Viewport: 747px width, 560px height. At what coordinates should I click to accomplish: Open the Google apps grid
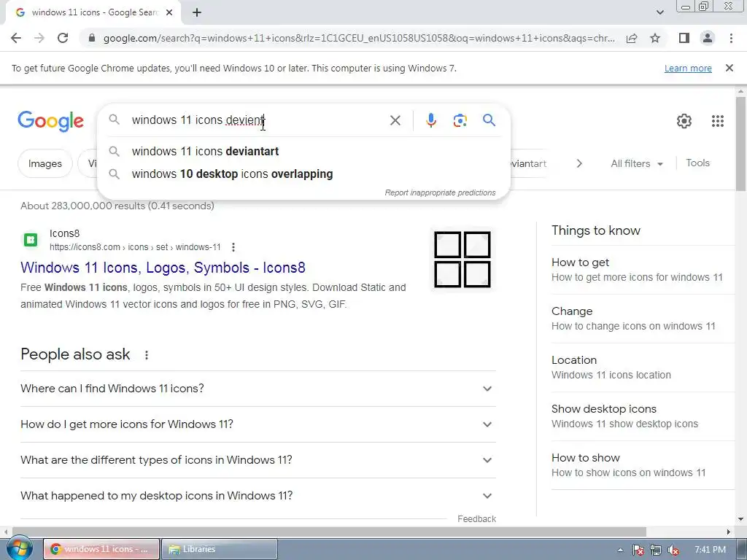(x=718, y=121)
